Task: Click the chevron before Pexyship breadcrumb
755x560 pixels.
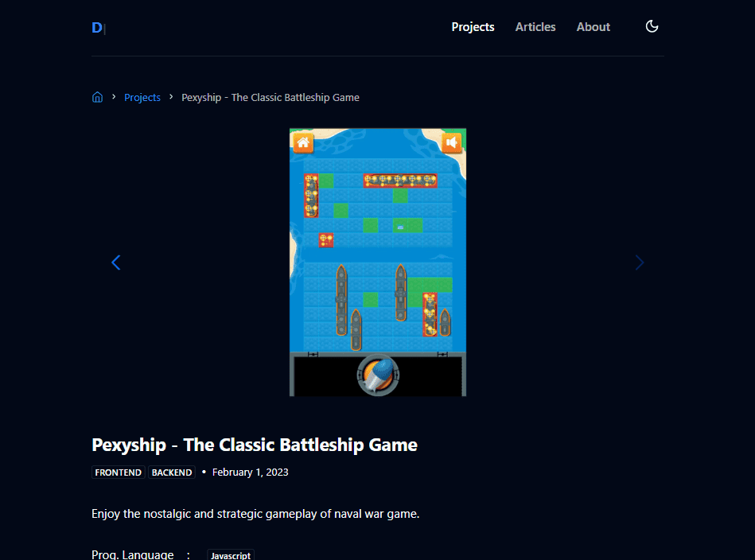Action: (171, 97)
